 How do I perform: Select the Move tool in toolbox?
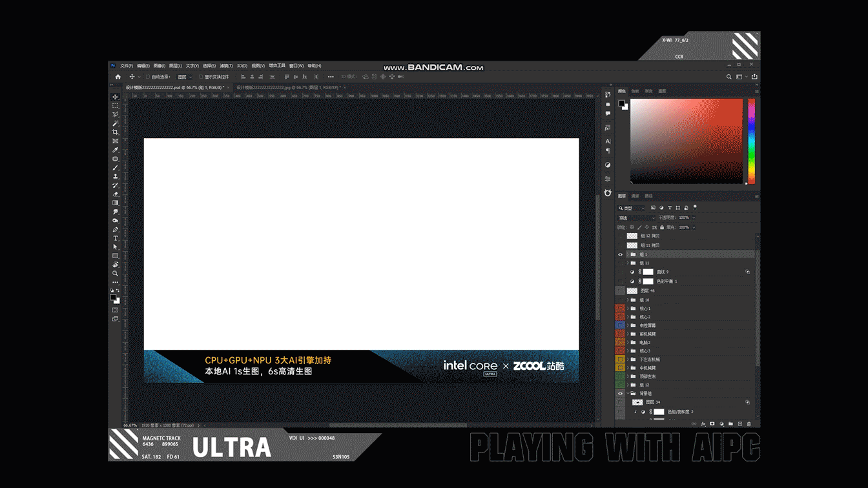(x=116, y=97)
